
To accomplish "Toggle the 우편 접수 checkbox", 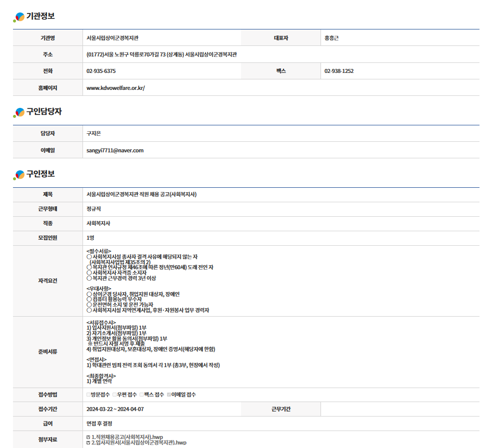I will [114, 395].
